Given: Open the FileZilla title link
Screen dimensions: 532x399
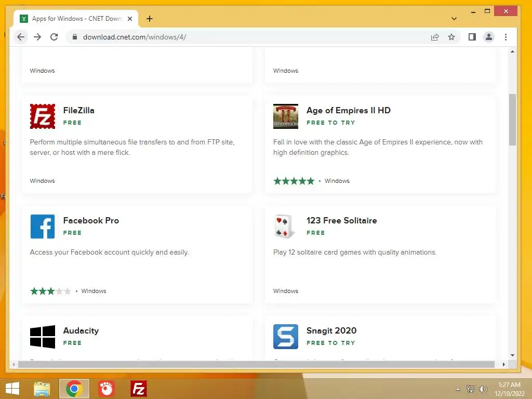Looking at the screenshot, I should [79, 110].
